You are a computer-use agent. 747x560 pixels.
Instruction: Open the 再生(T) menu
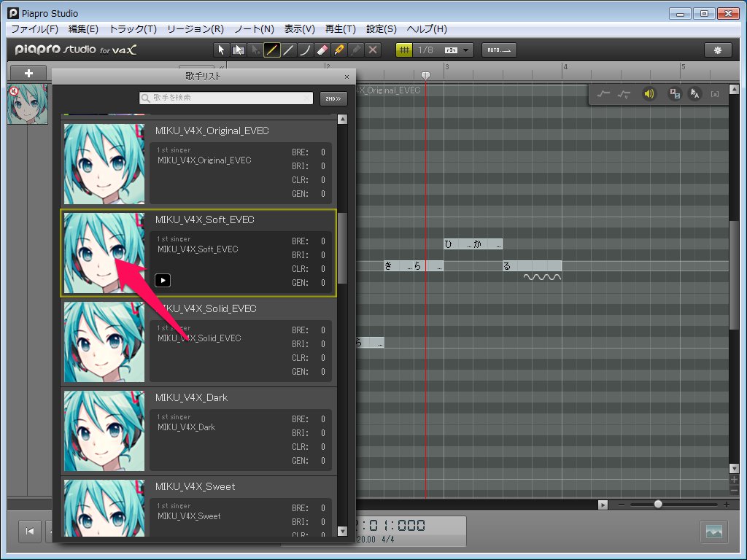coord(340,29)
